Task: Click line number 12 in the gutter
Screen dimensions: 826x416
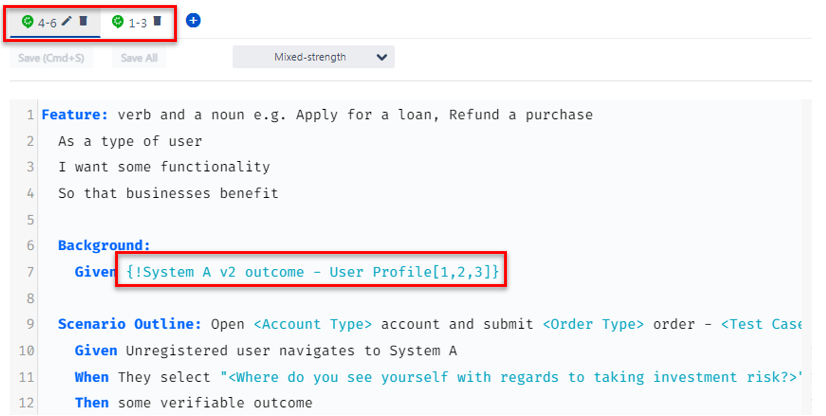Action: [x=26, y=403]
